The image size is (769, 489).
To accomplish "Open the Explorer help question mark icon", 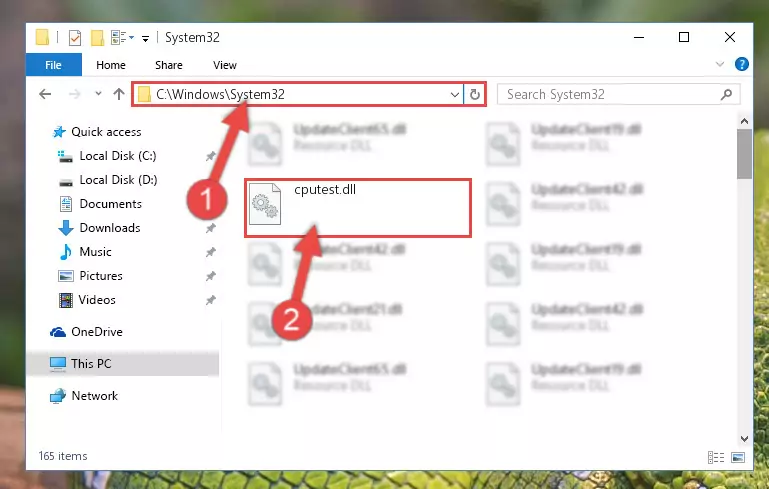I will 742,64.
